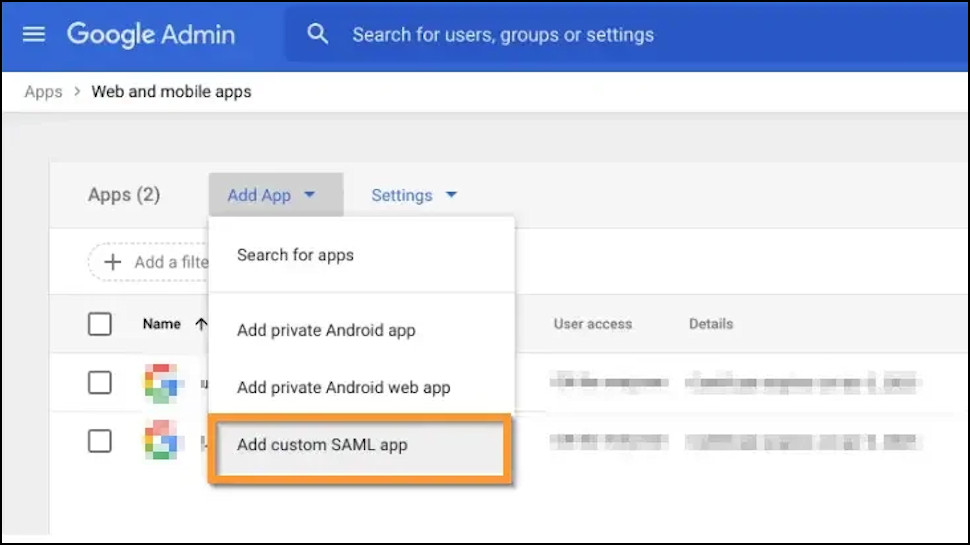Click the Add App dropdown arrow
Image resolution: width=970 pixels, height=545 pixels.
[x=309, y=195]
